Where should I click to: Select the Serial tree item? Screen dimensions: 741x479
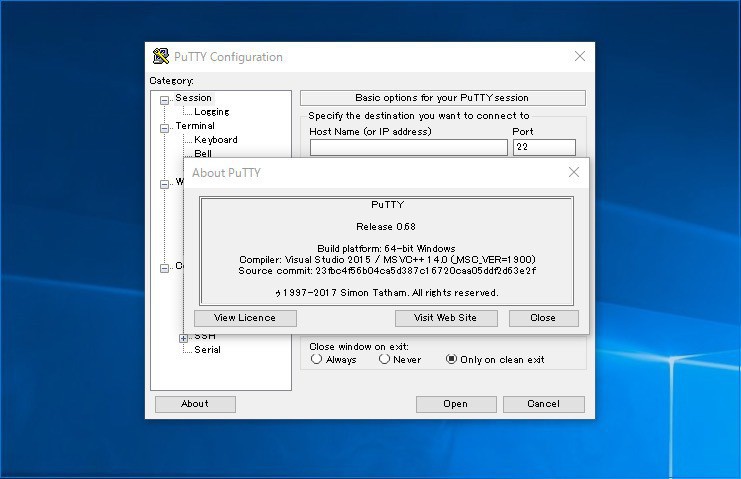pos(207,350)
